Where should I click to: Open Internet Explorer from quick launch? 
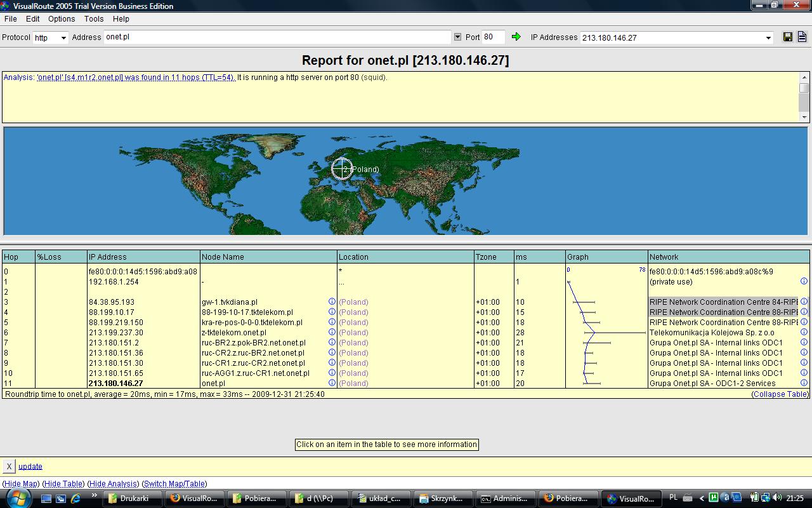click(75, 498)
